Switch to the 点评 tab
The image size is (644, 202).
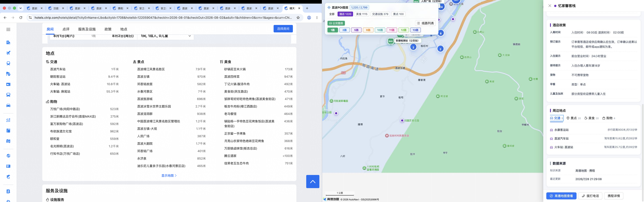(66, 29)
